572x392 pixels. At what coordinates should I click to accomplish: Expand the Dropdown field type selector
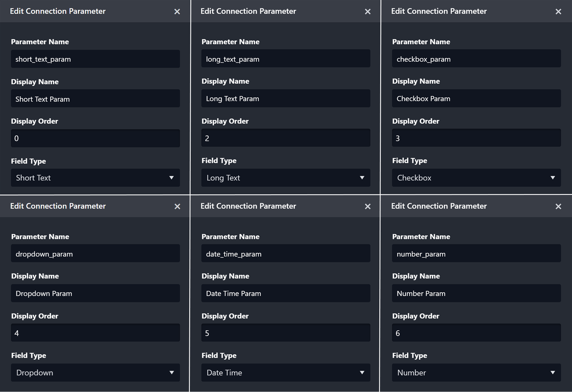(x=95, y=373)
